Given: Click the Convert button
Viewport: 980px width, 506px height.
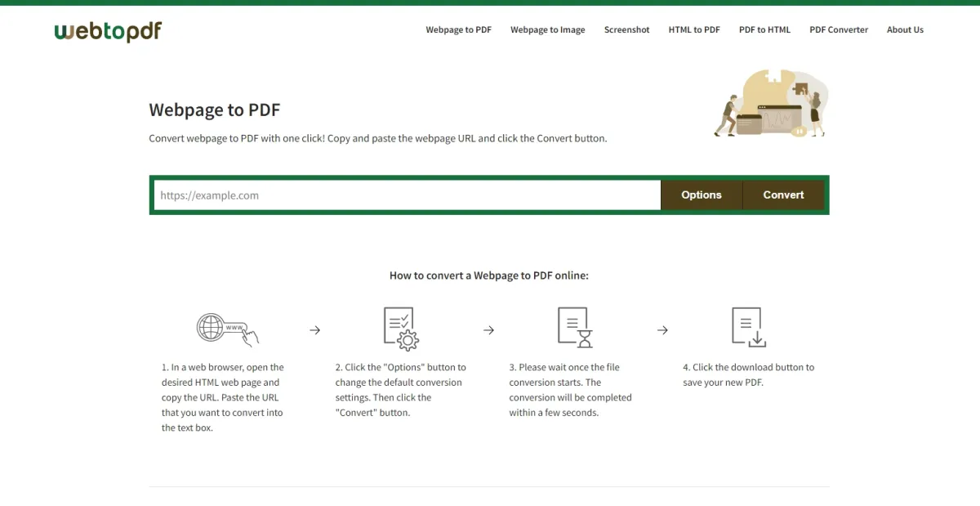Looking at the screenshot, I should (x=784, y=195).
